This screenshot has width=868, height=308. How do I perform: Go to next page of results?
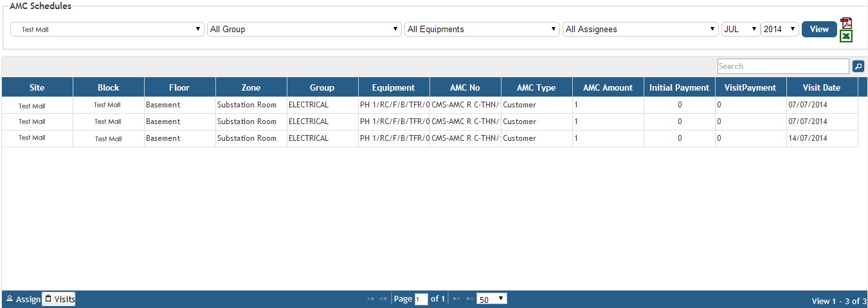457,299
